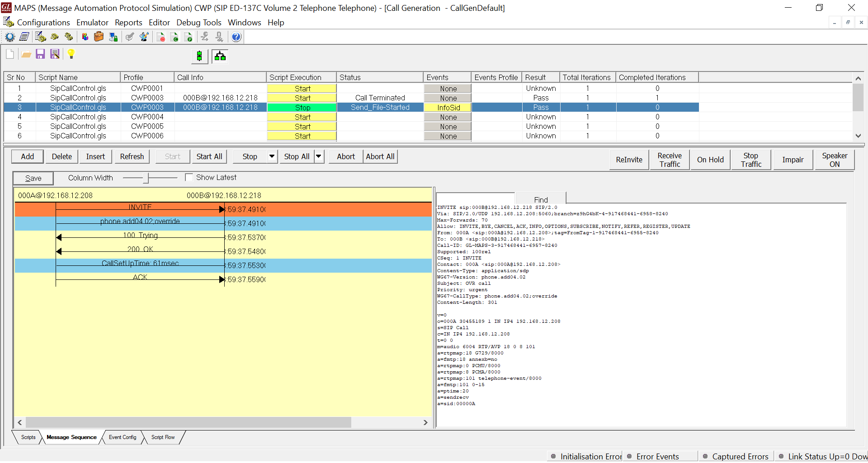Image resolution: width=868 pixels, height=463 pixels.
Task: Open the Debug Tools menu
Action: point(199,22)
